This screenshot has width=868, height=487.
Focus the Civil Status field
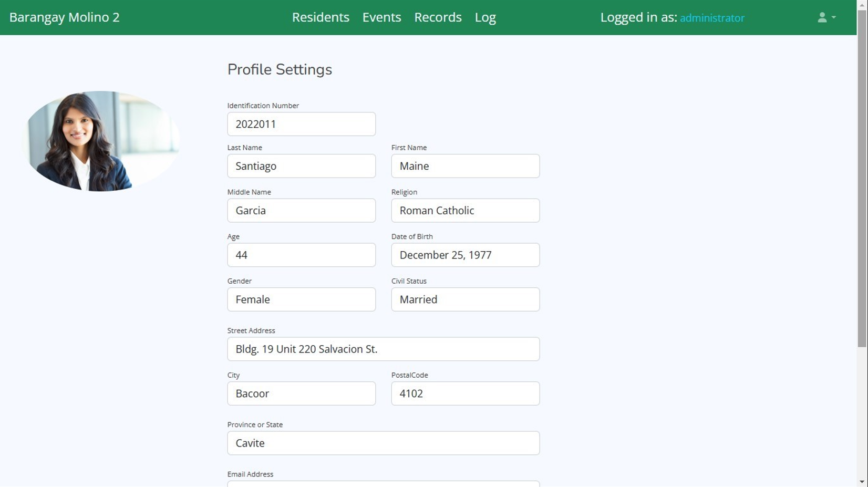465,299
